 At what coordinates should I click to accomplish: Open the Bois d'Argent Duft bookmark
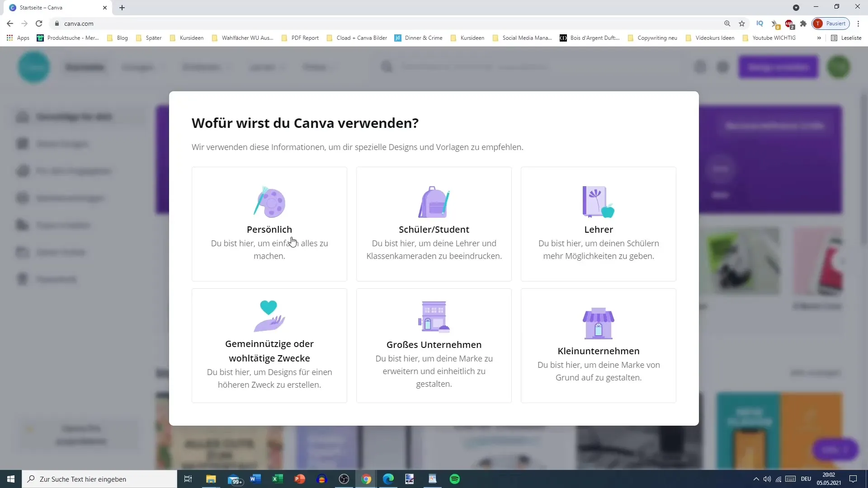point(590,38)
